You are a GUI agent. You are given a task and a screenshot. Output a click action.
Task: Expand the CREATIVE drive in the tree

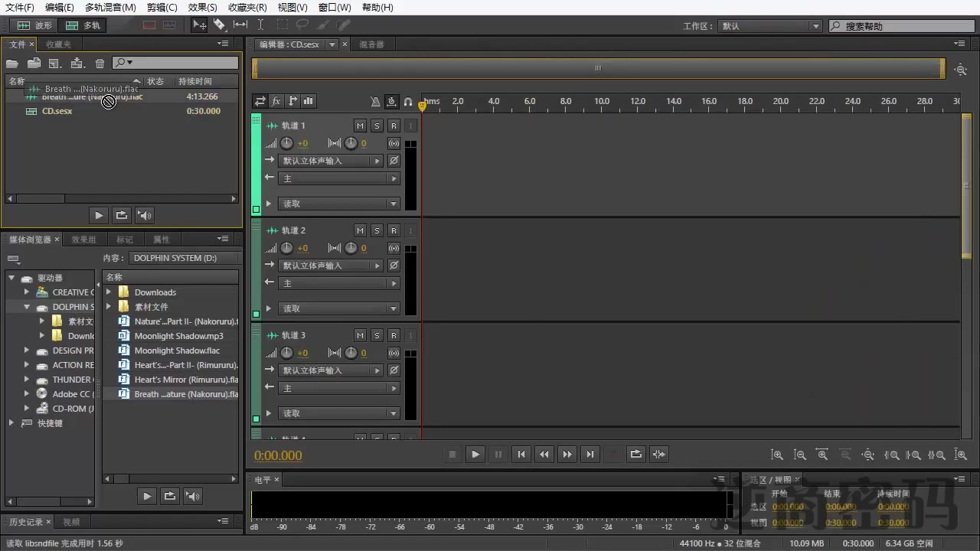(27, 292)
